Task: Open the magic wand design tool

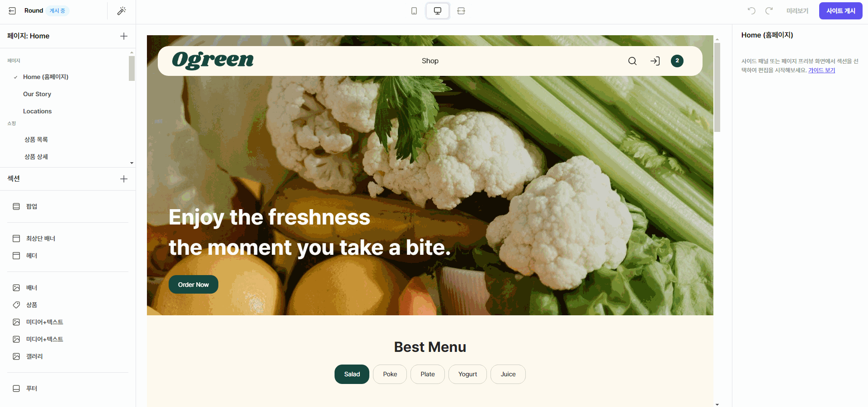Action: point(122,11)
